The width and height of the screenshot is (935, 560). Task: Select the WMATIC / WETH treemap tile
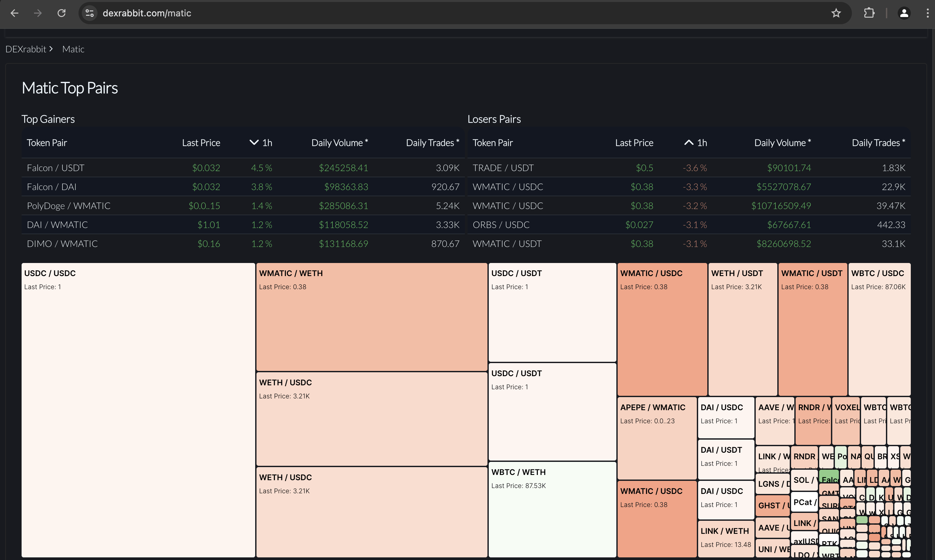372,317
